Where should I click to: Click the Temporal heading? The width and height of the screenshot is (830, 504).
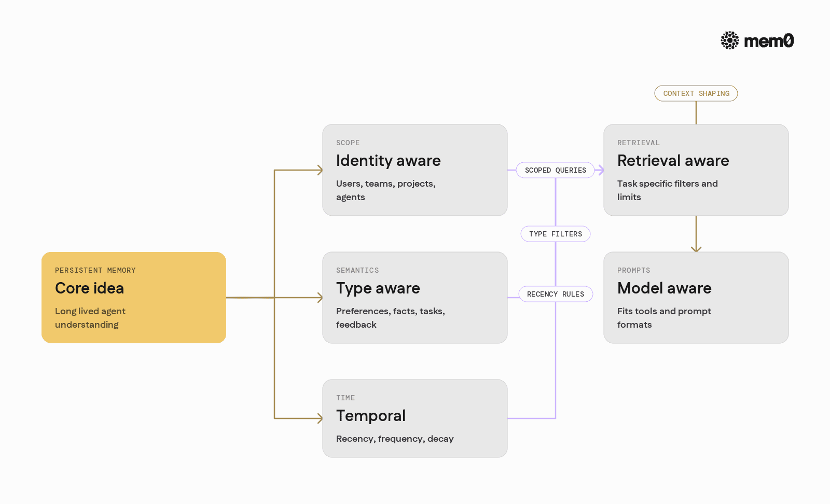click(370, 416)
